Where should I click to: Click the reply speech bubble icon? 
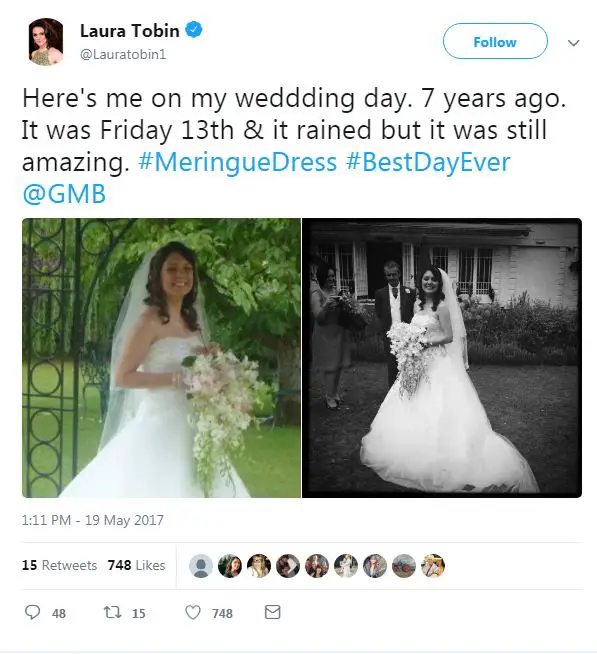(x=33, y=612)
